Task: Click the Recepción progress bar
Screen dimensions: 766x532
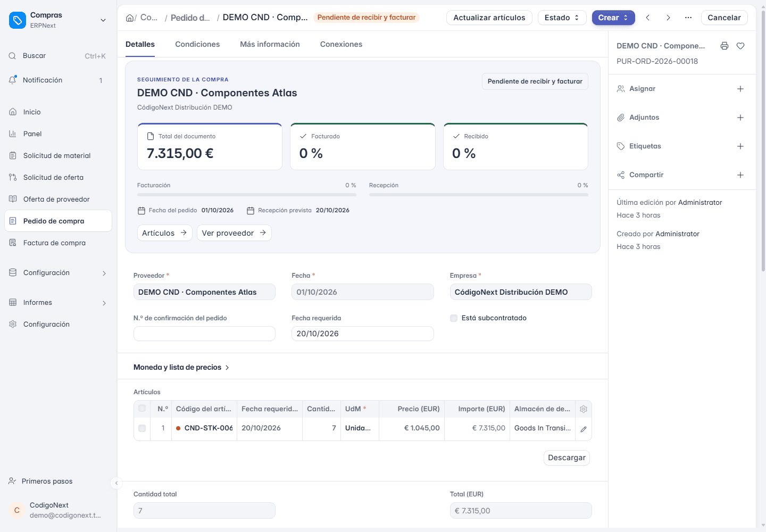Action: tap(479, 195)
